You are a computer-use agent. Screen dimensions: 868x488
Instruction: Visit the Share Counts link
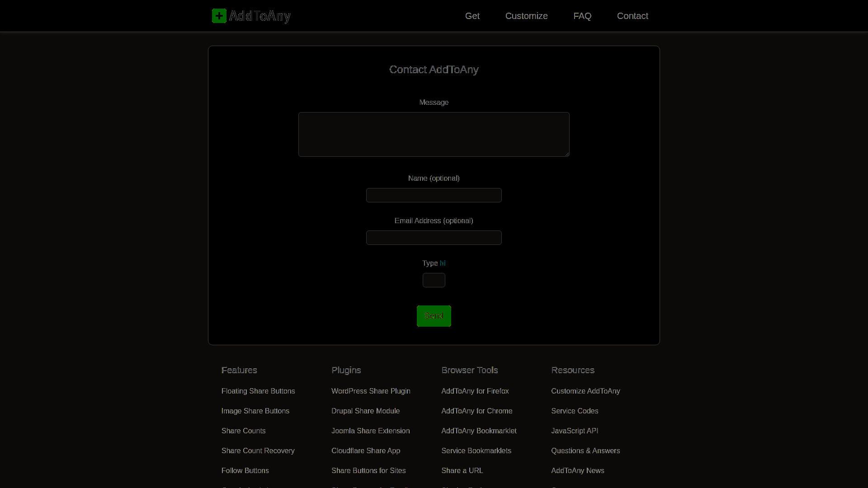pos(244,431)
